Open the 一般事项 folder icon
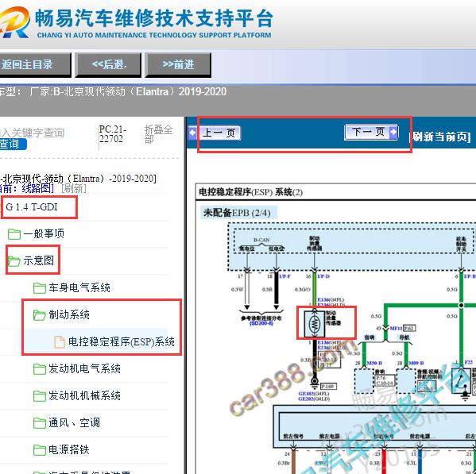This screenshot has height=474, width=476. pyautogui.click(x=14, y=234)
